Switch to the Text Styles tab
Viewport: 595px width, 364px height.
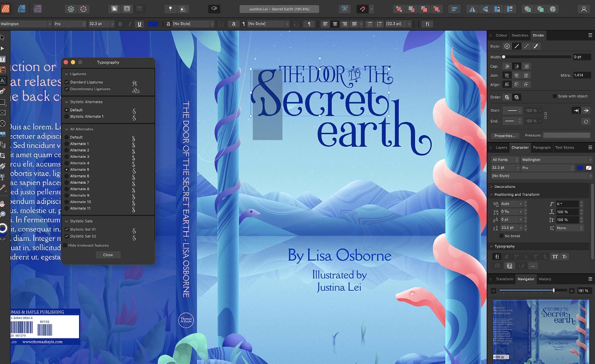click(564, 147)
